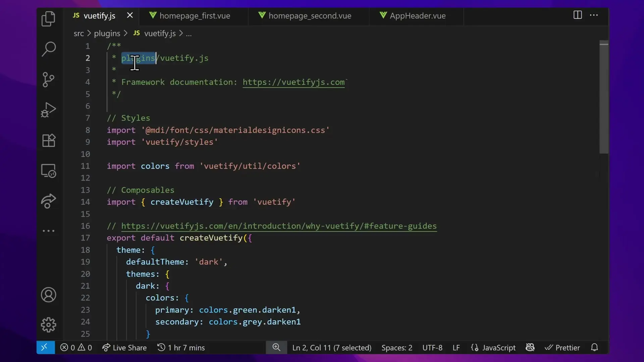Click line number 8 in gutter

88,130
